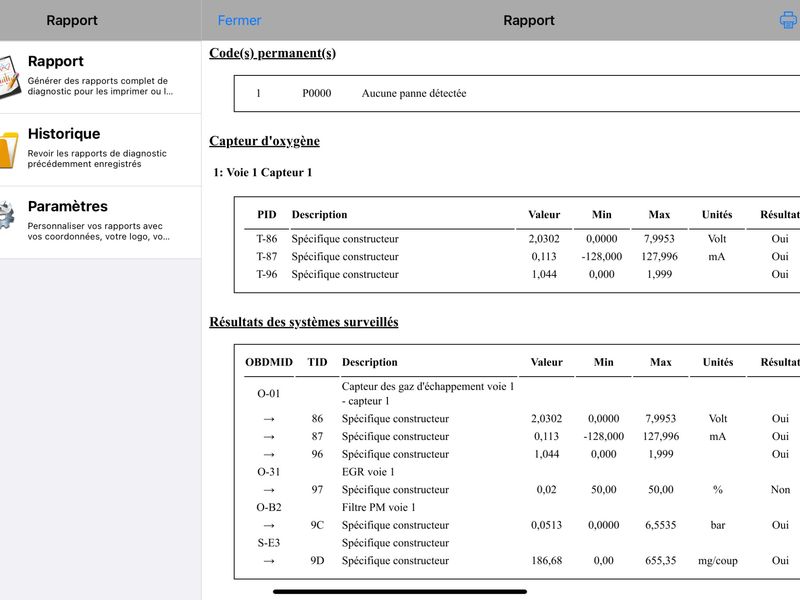The image size is (800, 600).
Task: Tap the printer icon in the header
Action: point(789,20)
